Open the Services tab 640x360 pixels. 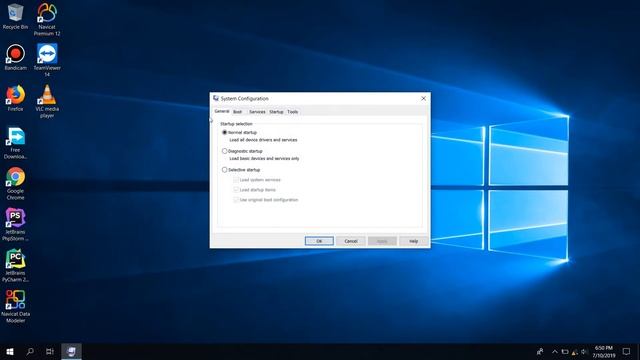[x=257, y=112]
